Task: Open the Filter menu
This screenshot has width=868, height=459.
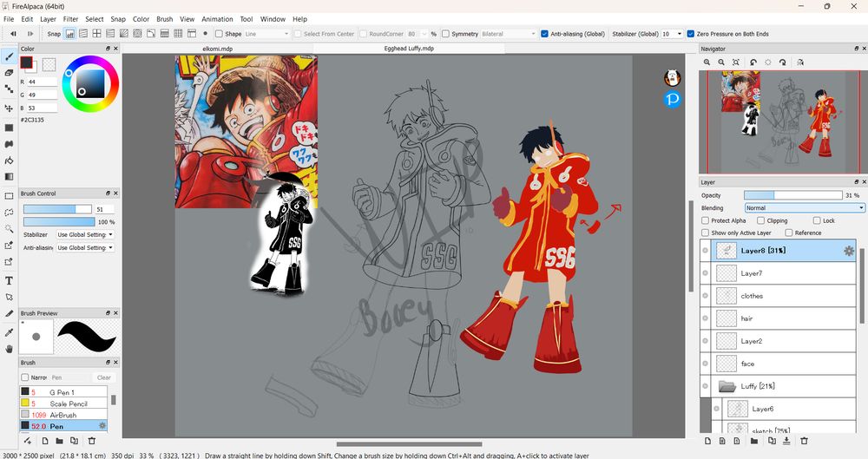Action: 70,19
